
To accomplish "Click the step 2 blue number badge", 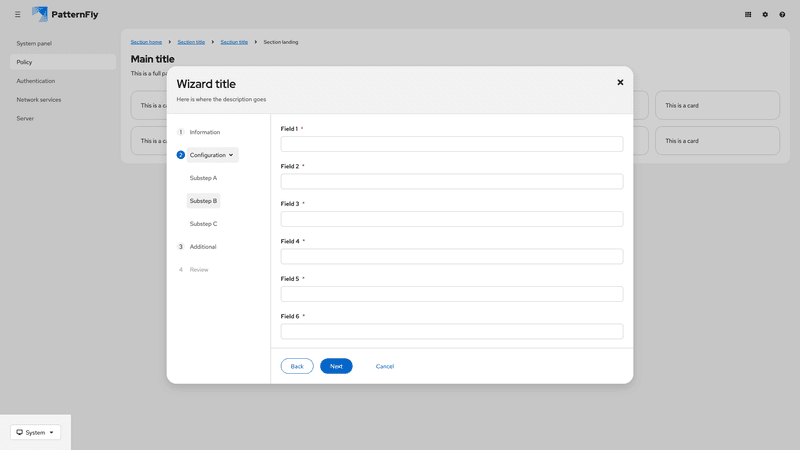I will point(181,155).
